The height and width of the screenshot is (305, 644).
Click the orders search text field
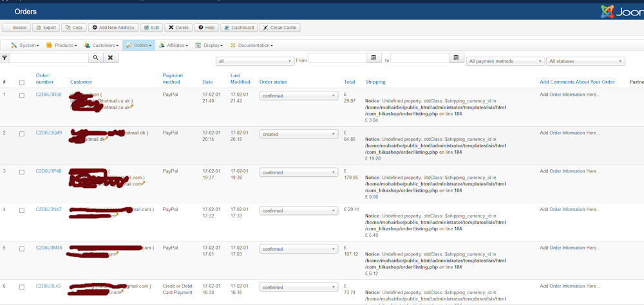(x=49, y=58)
